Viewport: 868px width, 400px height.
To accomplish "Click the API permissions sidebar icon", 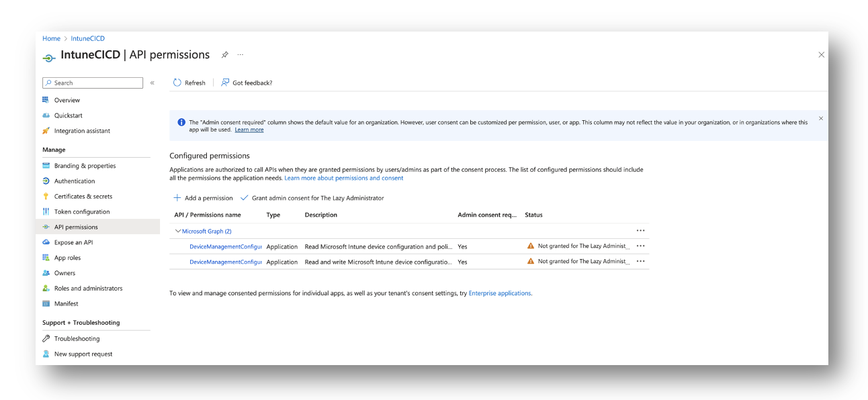I will click(x=46, y=228).
